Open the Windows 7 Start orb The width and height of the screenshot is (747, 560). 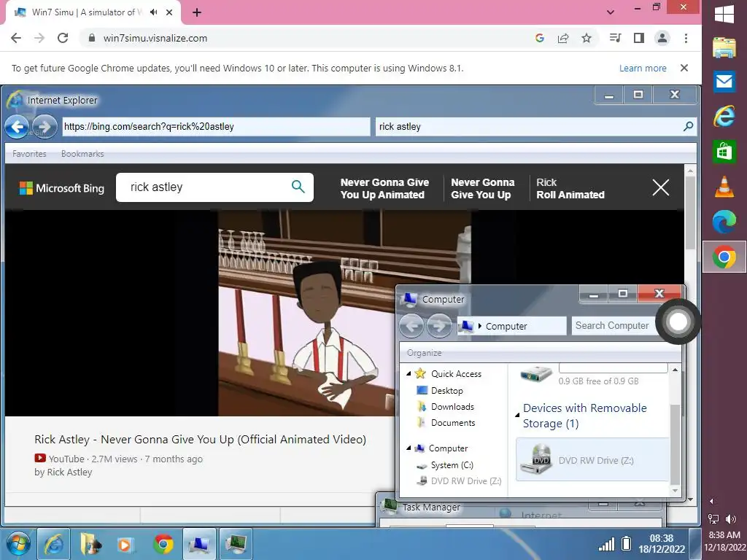point(18,544)
